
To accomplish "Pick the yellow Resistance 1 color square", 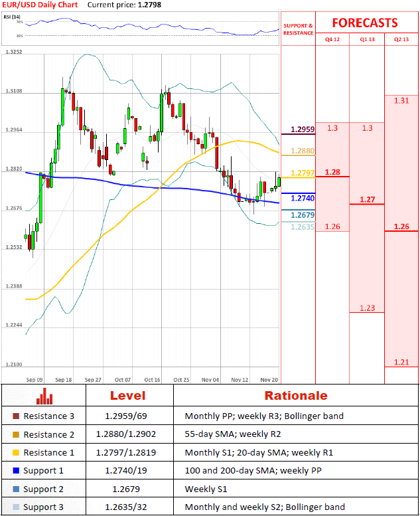I will (16, 453).
